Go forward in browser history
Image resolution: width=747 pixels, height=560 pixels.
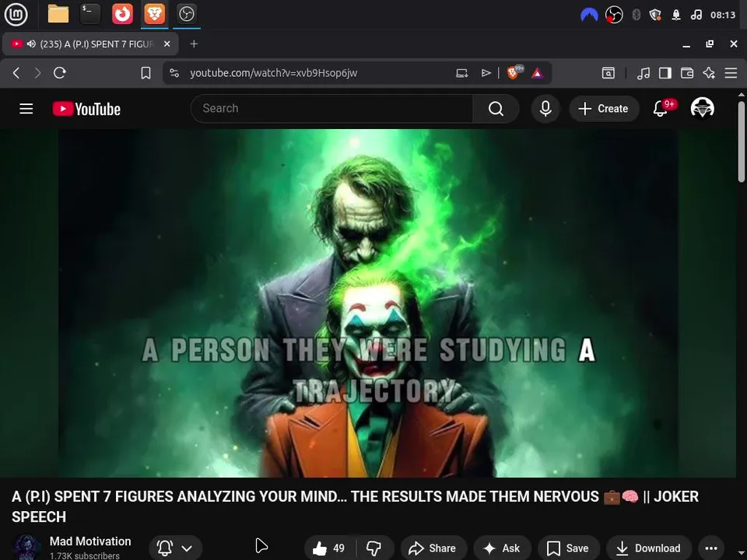click(37, 73)
